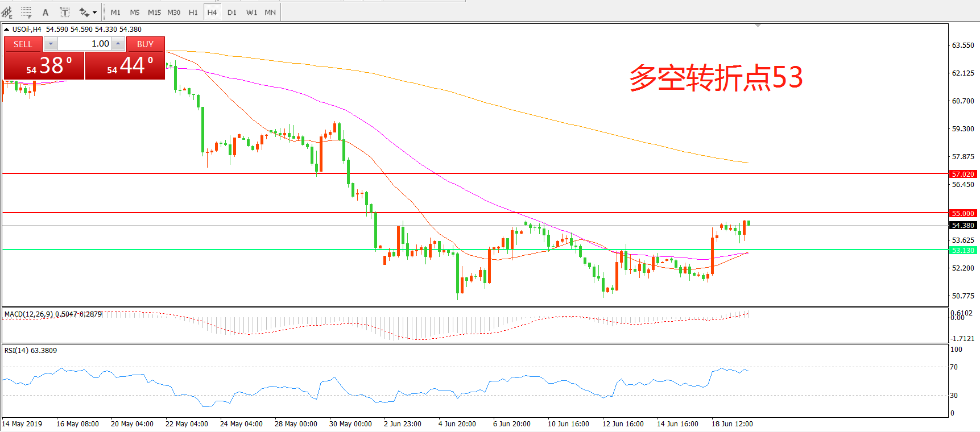Select the Equidistant Channel drawing tool
Viewport: 980px width, 432px height.
pyautogui.click(x=7, y=12)
